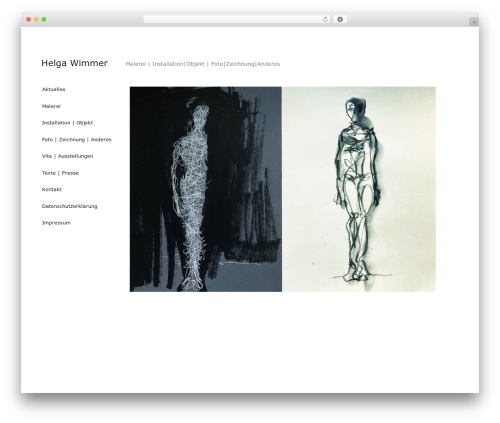Close the window with red button
This screenshot has width=500, height=423.
tap(29, 20)
